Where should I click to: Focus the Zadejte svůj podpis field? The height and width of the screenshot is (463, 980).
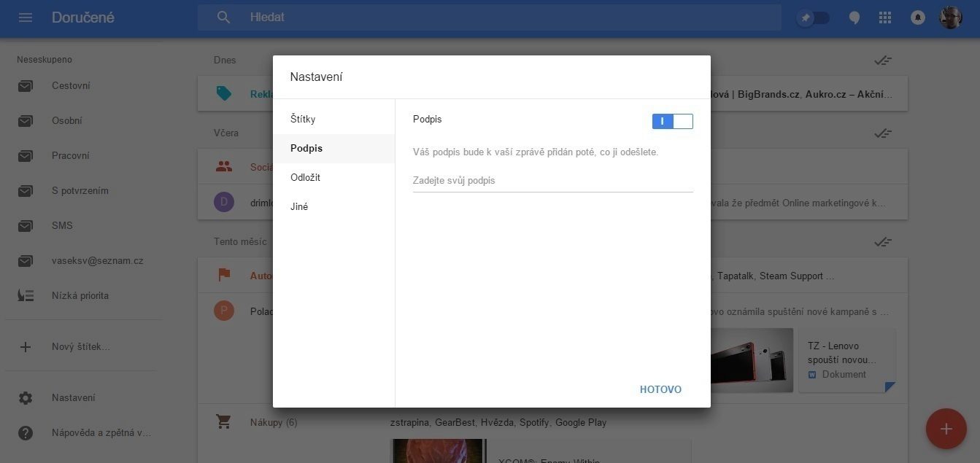tap(552, 181)
